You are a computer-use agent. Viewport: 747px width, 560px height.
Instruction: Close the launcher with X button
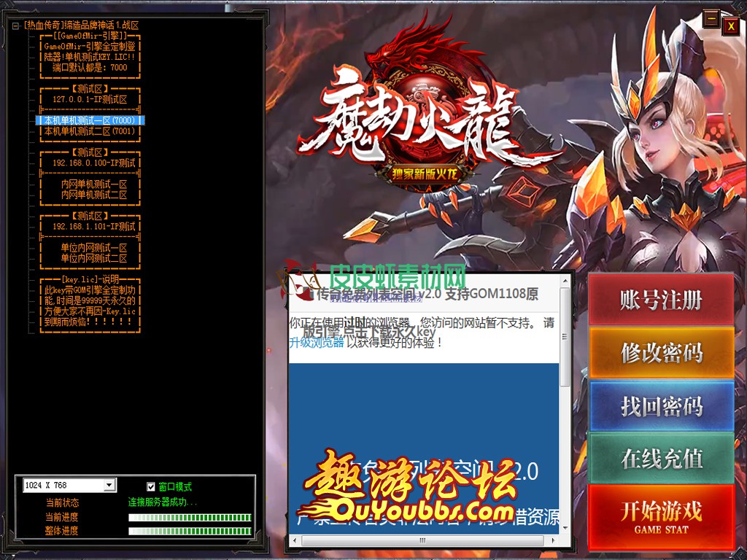tap(730, 26)
